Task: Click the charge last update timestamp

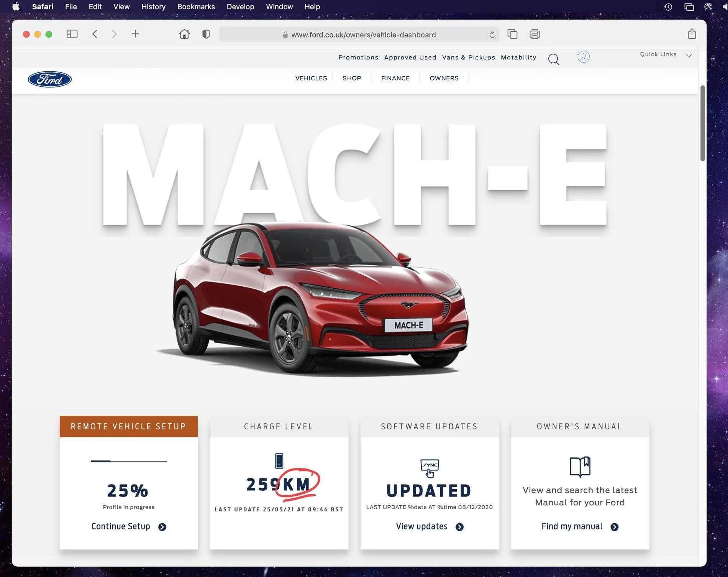Action: [279, 510]
